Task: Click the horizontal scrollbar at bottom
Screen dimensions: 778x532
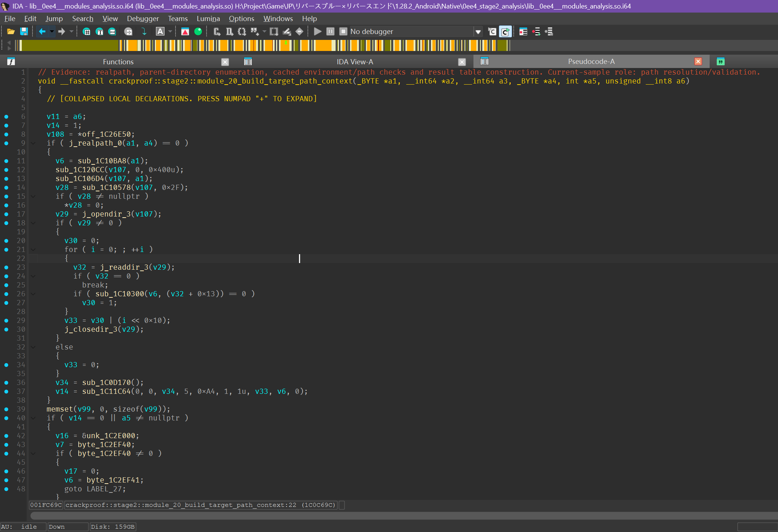Action: (x=404, y=515)
